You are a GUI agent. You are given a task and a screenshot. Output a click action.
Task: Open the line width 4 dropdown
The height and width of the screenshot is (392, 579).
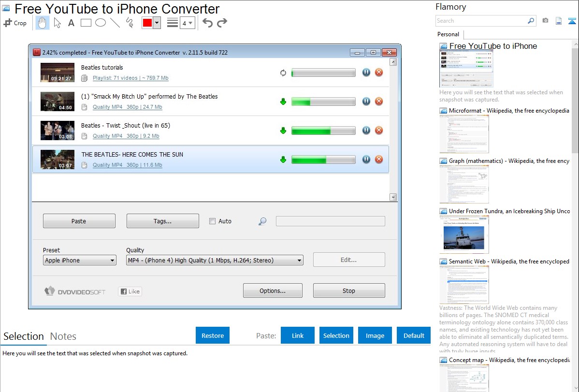(x=188, y=23)
